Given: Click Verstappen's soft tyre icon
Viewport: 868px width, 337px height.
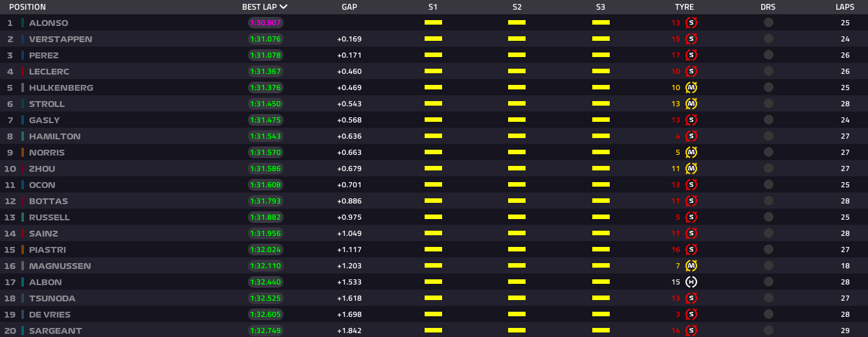Looking at the screenshot, I should click(x=691, y=39).
